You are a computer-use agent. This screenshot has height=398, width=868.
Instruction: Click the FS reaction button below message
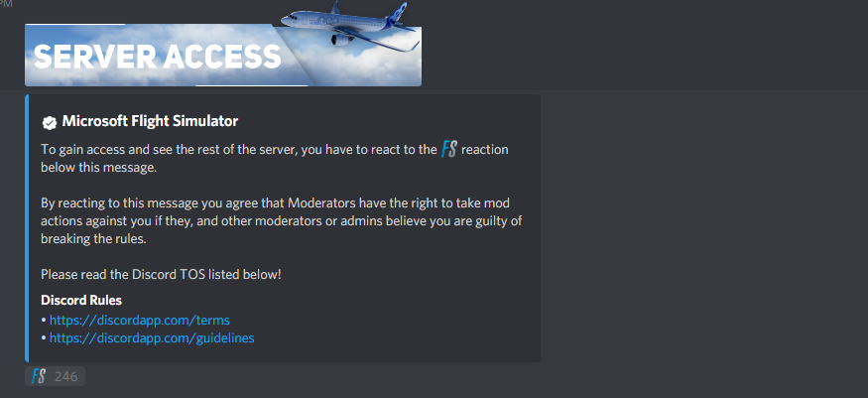point(55,376)
